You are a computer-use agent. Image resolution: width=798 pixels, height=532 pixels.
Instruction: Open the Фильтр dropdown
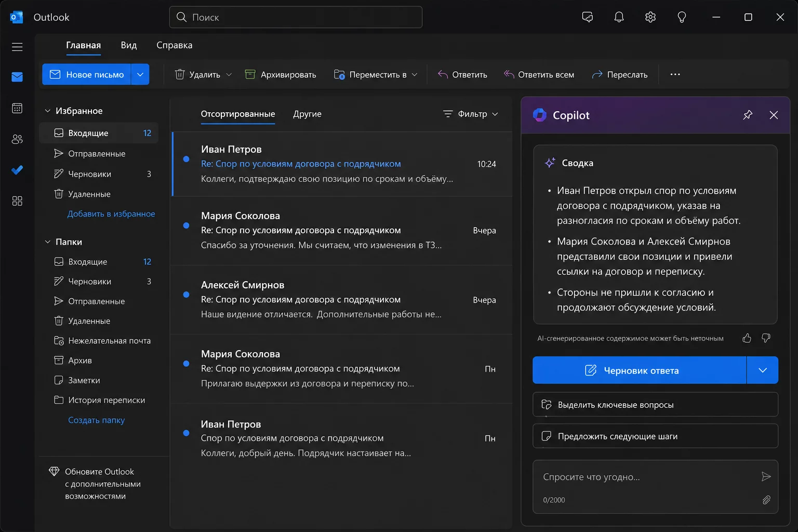(x=470, y=114)
